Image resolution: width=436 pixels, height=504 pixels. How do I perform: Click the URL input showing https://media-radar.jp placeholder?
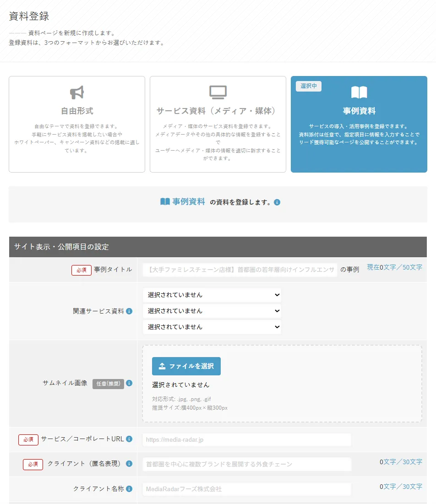pos(246,439)
